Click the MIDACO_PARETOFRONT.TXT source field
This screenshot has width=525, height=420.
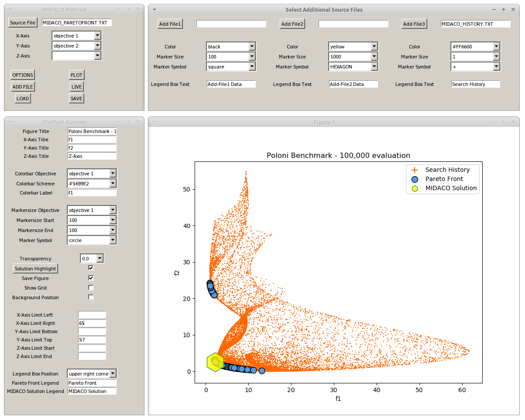coord(77,23)
